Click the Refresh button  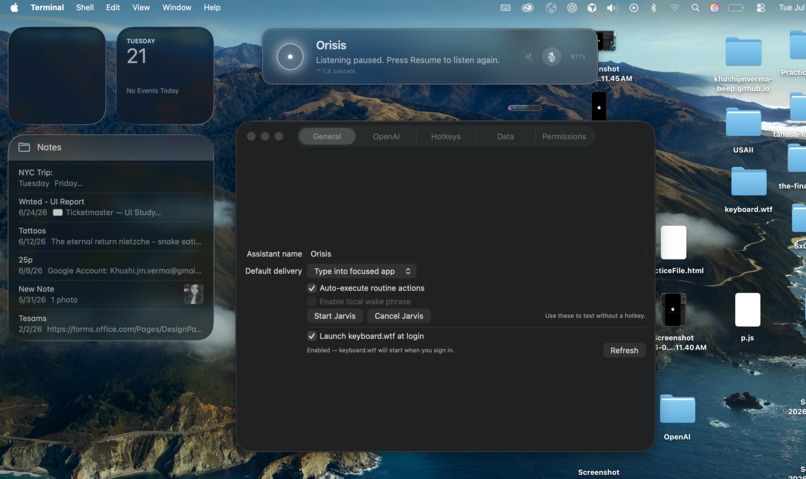tap(624, 351)
